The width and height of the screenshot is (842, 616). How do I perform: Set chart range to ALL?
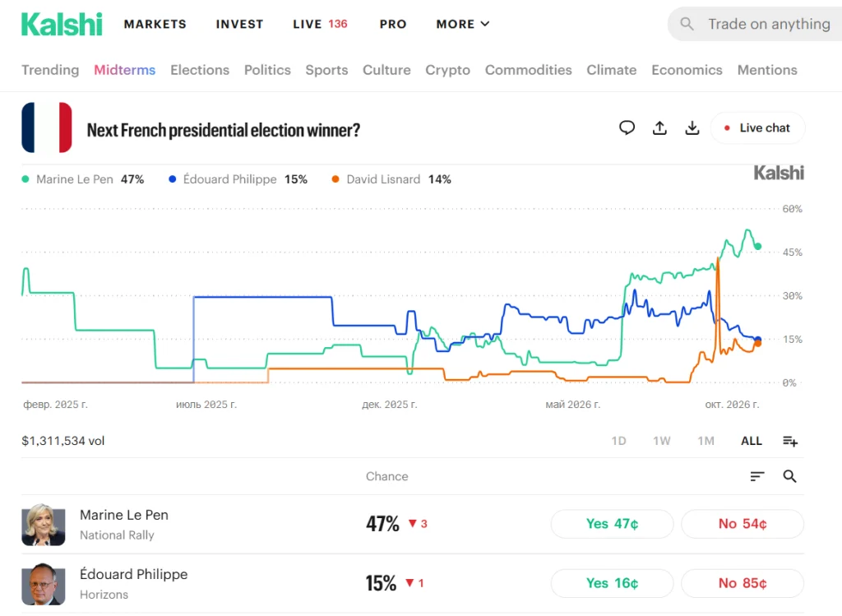click(x=752, y=441)
